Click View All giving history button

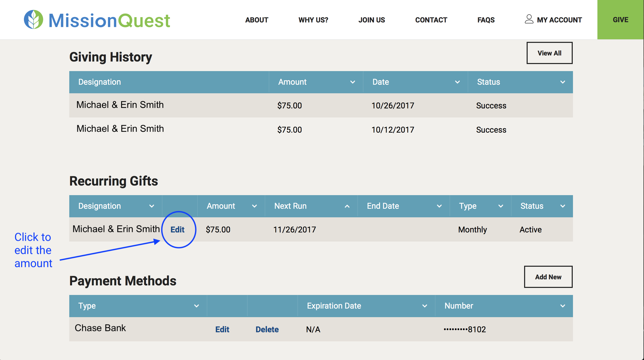[x=549, y=53]
